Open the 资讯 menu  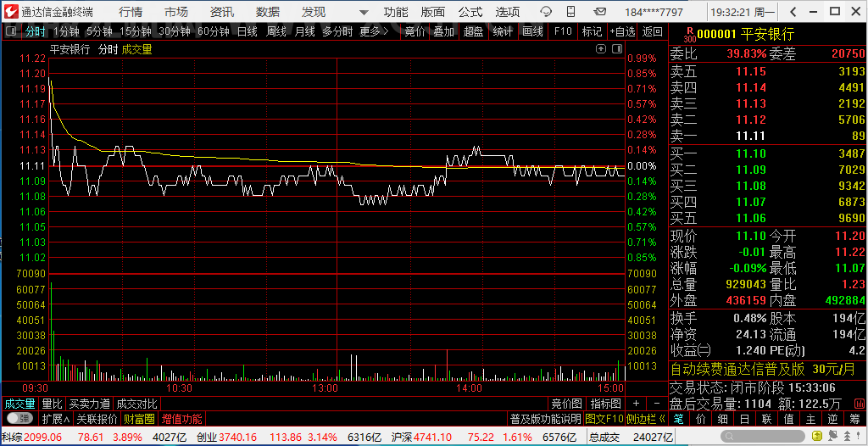(222, 12)
